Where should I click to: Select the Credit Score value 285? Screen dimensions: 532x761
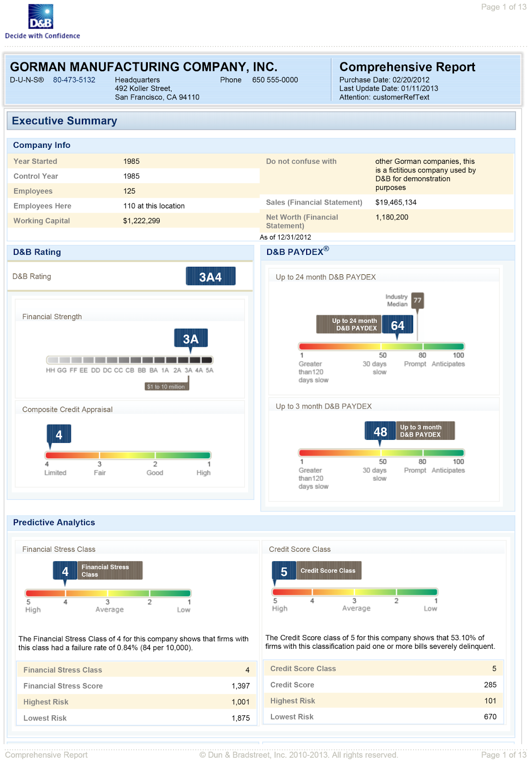pos(490,685)
